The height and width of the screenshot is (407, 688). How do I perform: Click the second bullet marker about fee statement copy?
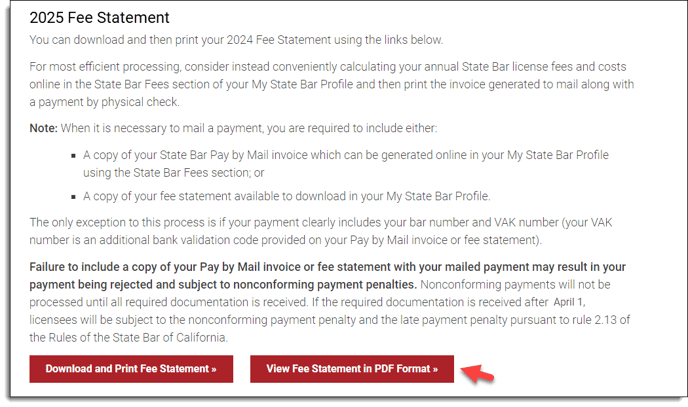click(73, 197)
